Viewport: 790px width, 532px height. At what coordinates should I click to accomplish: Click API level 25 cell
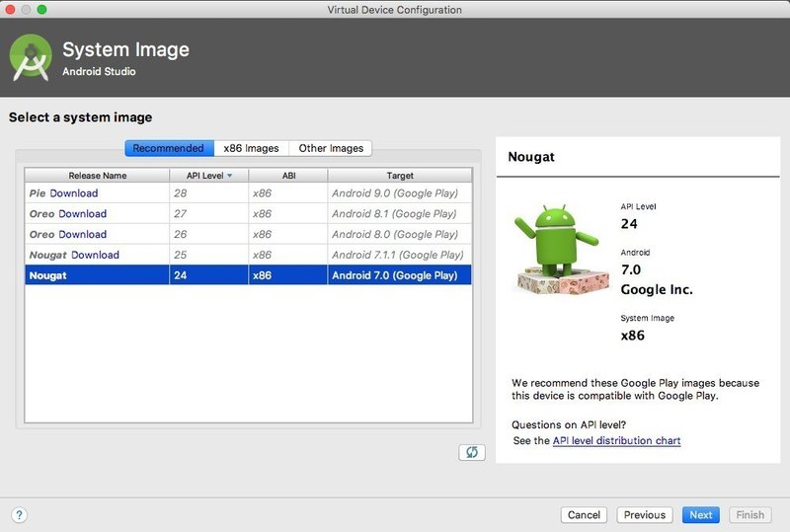click(x=209, y=255)
